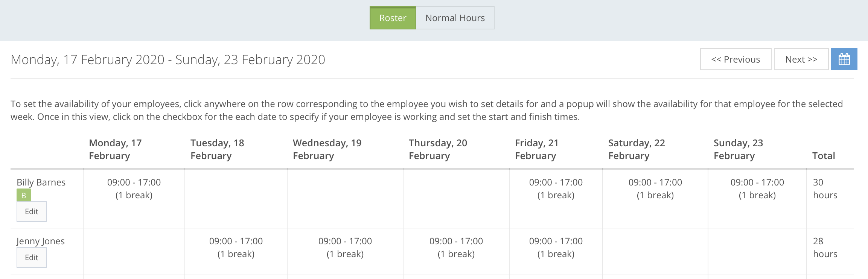The height and width of the screenshot is (279, 868).
Task: Click the Next >> week button
Action: (x=801, y=59)
